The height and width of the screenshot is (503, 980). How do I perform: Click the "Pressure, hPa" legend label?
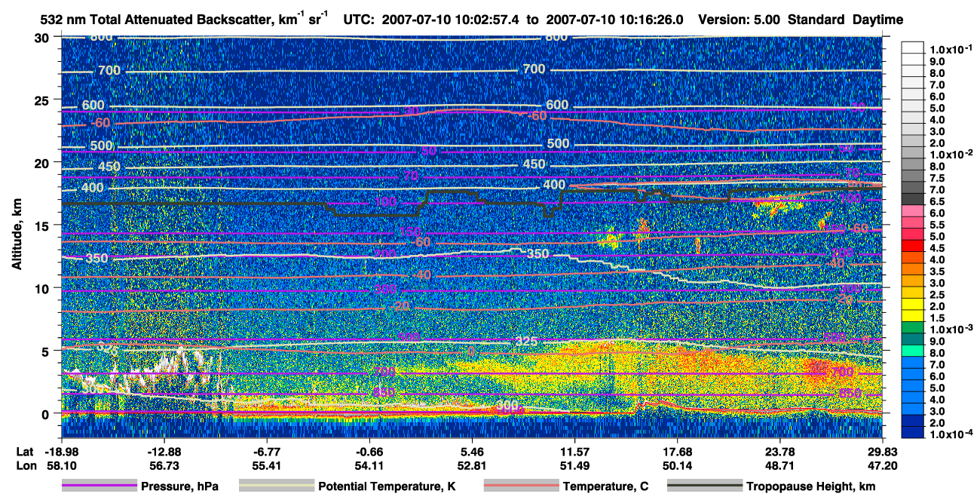tap(179, 486)
